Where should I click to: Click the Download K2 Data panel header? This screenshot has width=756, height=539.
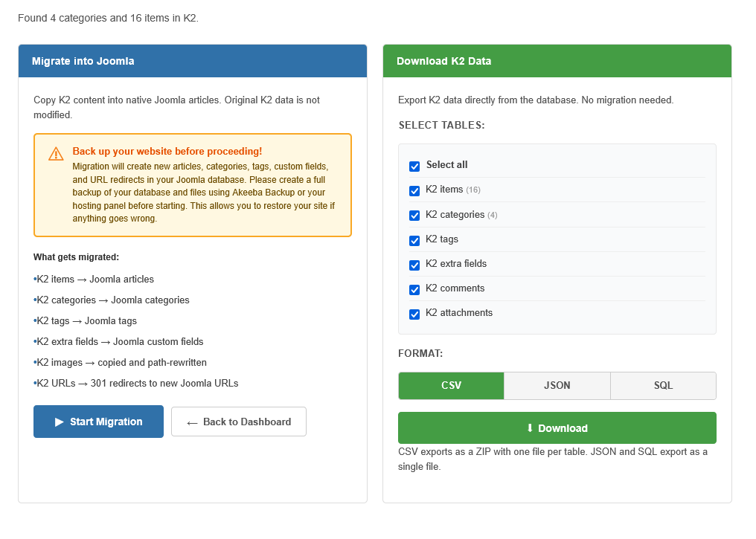[x=557, y=61]
